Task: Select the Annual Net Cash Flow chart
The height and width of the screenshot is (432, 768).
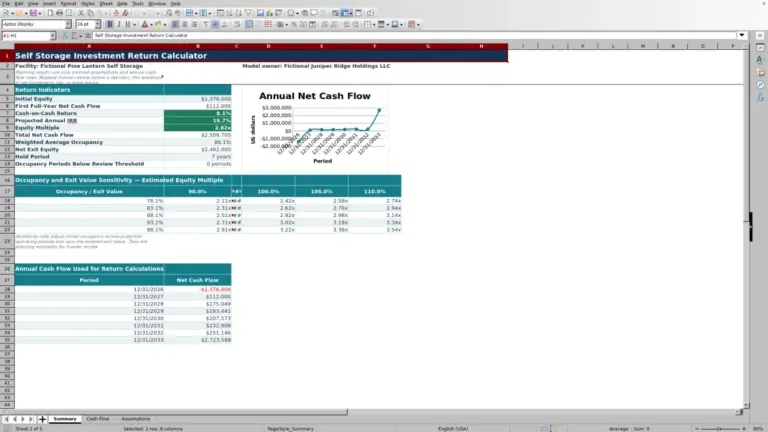Action: coord(316,128)
